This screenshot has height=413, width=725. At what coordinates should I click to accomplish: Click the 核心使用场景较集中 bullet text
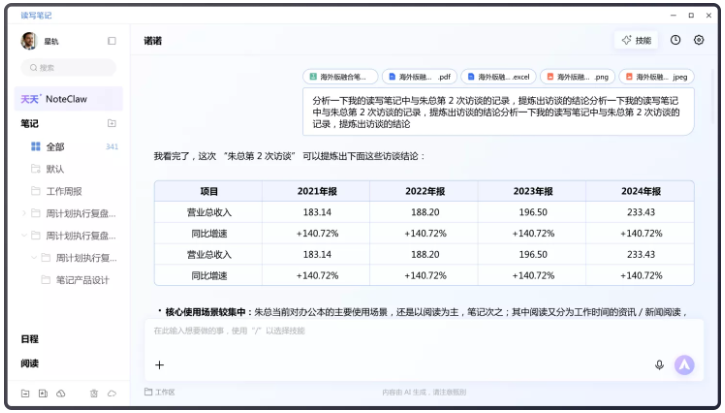(206, 312)
